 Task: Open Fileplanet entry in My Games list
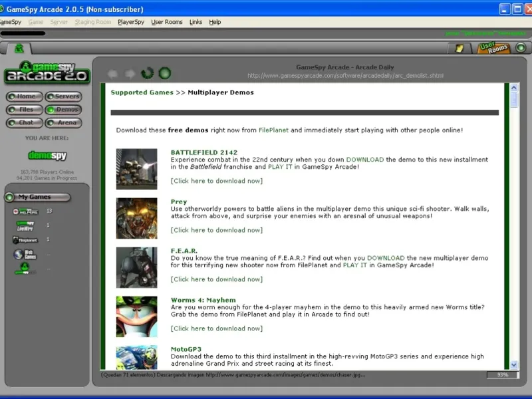(25, 240)
